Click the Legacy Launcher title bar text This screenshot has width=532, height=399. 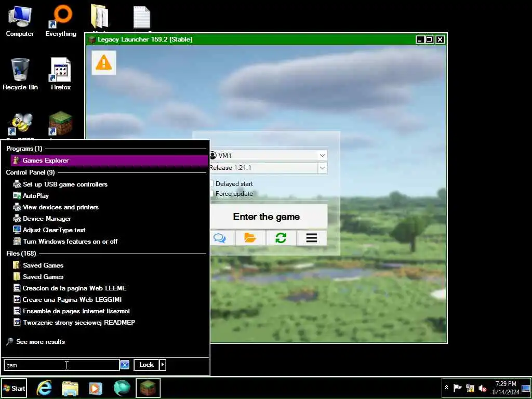[x=145, y=39]
